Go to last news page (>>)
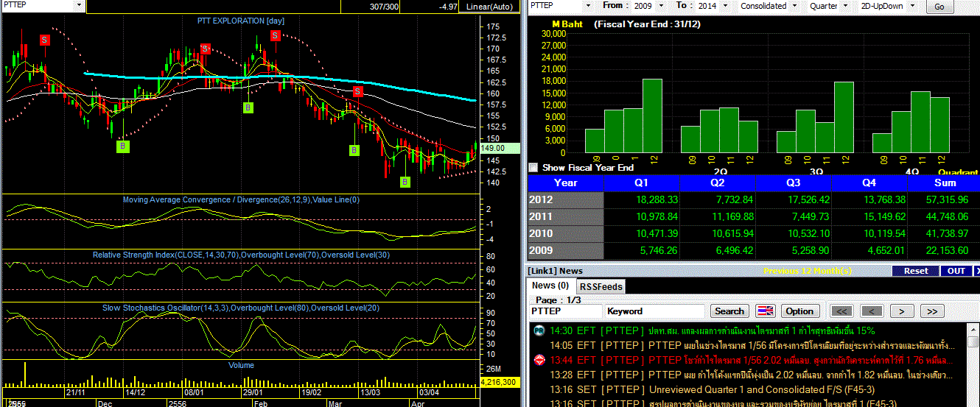The height and width of the screenshot is (407, 980). coord(932,311)
